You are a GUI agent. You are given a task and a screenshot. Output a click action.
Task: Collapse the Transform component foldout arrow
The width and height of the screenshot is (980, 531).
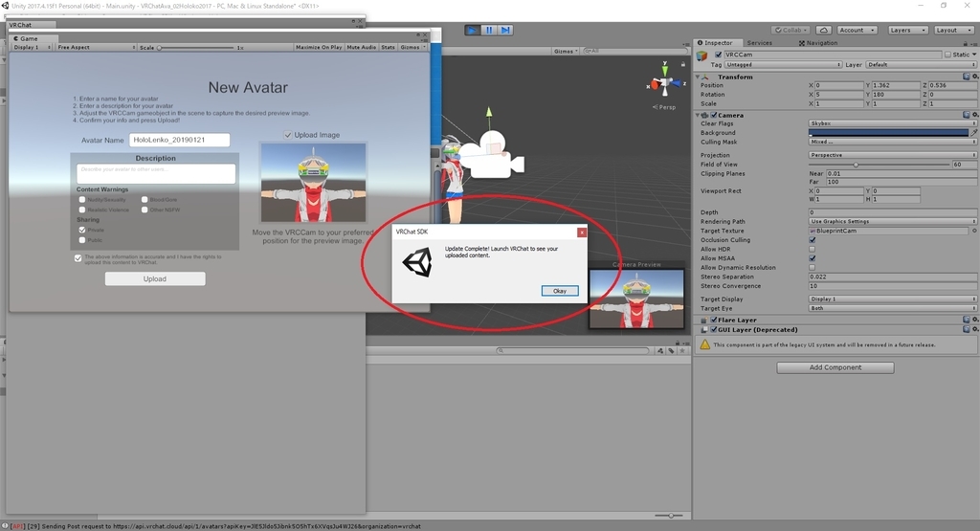tap(698, 77)
